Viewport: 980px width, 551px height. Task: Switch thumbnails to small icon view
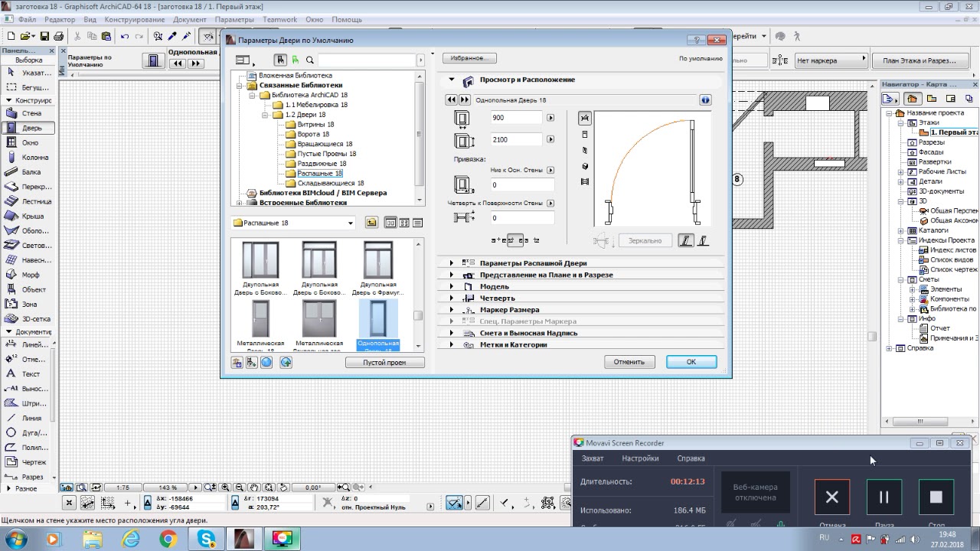click(404, 223)
